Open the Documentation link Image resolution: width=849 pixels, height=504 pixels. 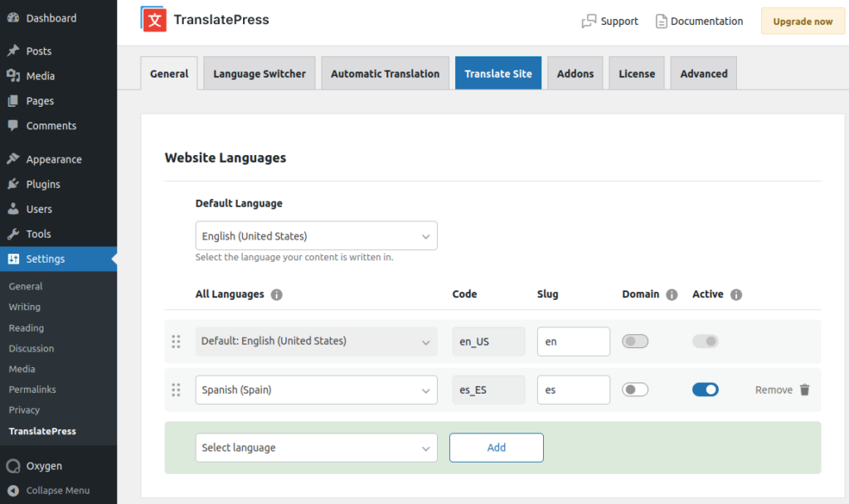click(699, 22)
